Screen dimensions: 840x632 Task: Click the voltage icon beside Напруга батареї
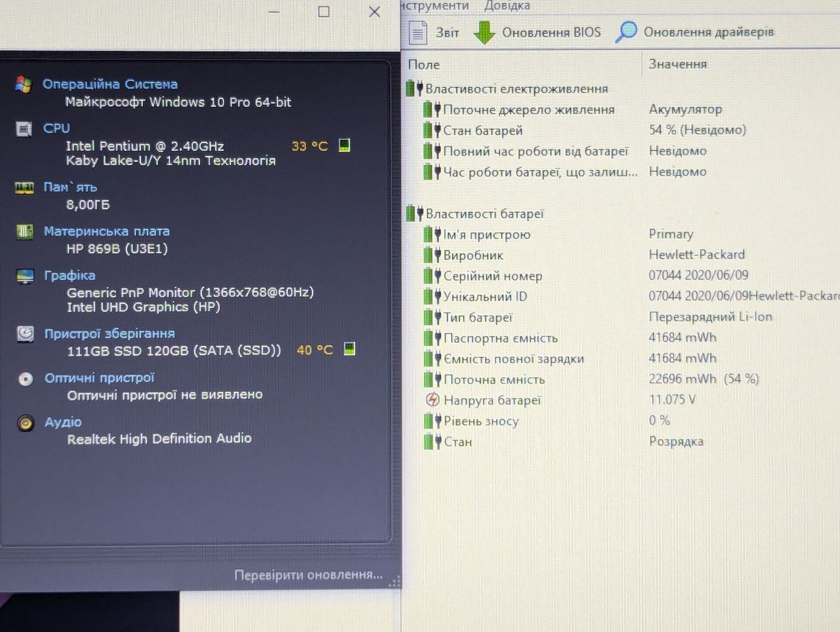tap(432, 400)
